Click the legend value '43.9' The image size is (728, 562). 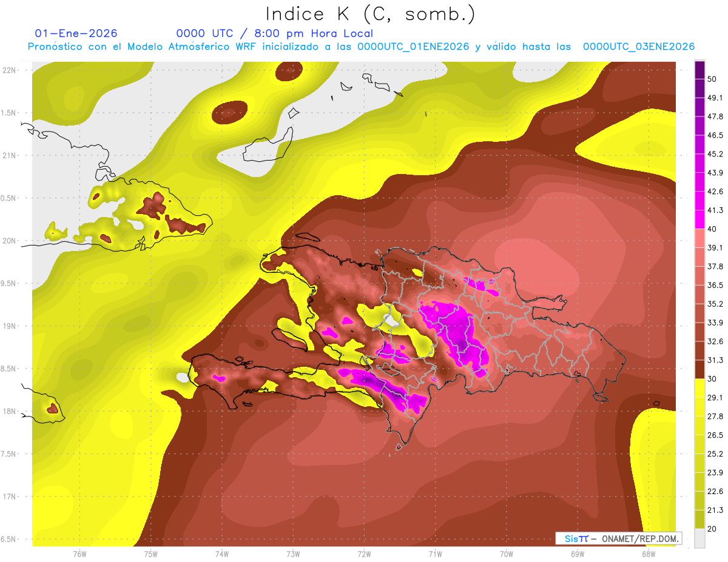click(x=715, y=173)
